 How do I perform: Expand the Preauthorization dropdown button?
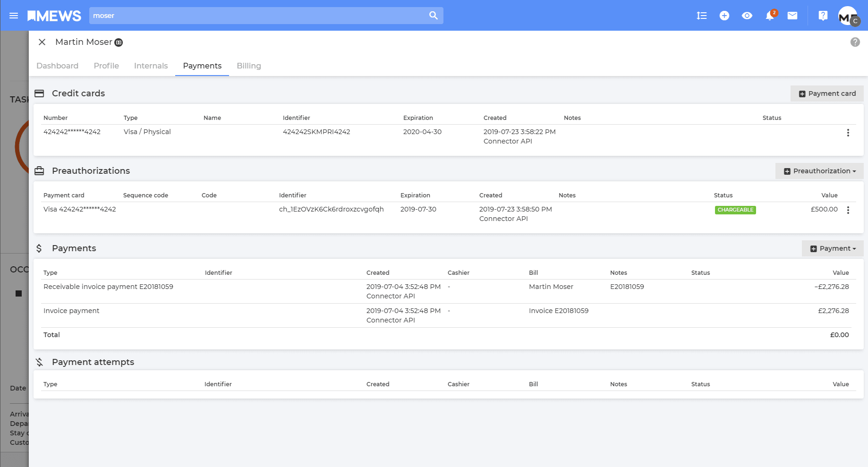(x=819, y=171)
